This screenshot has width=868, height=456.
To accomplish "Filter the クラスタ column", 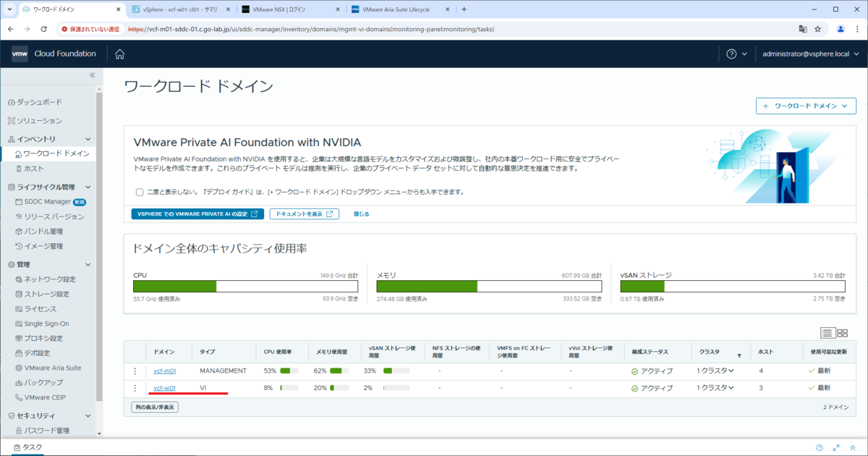I will click(x=739, y=355).
